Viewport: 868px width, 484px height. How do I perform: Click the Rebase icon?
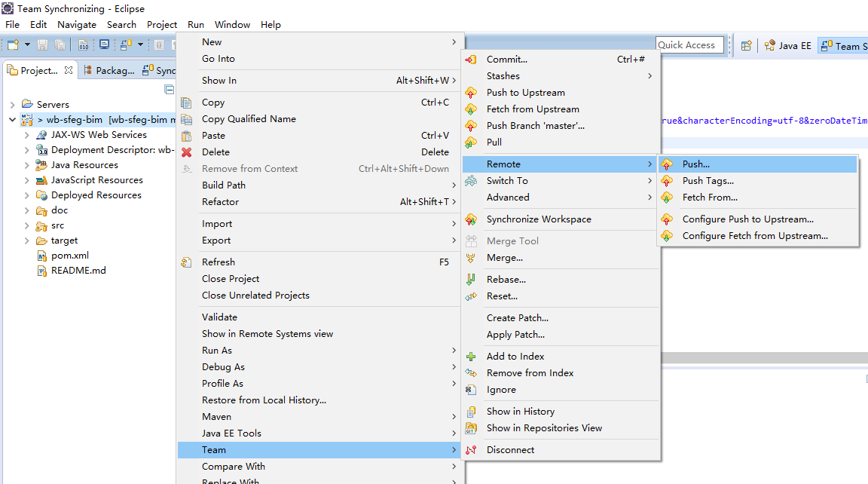[x=471, y=280]
